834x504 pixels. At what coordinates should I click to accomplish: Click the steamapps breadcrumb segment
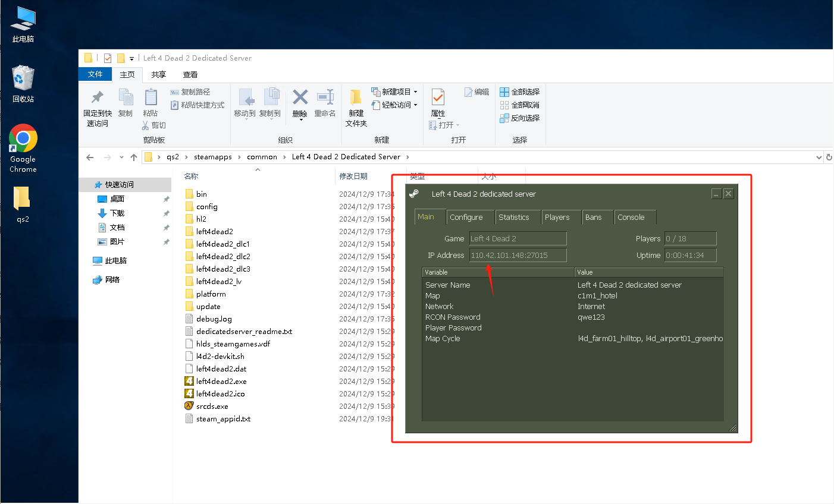click(213, 157)
